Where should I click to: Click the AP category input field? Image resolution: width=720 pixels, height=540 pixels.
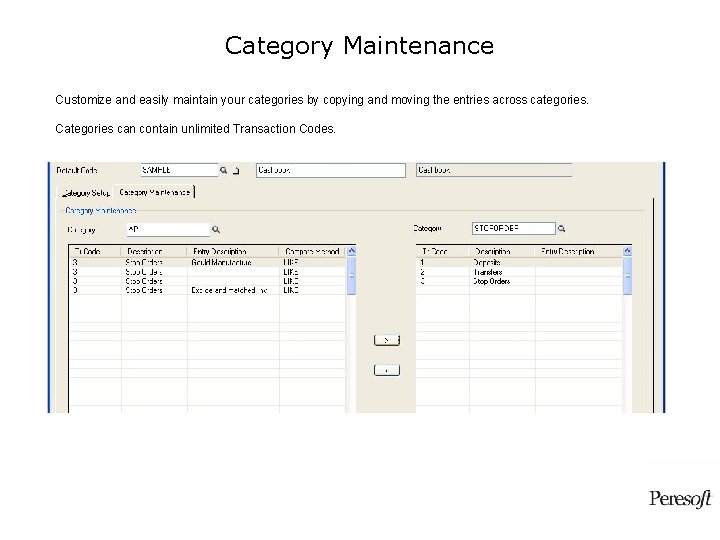pos(168,230)
